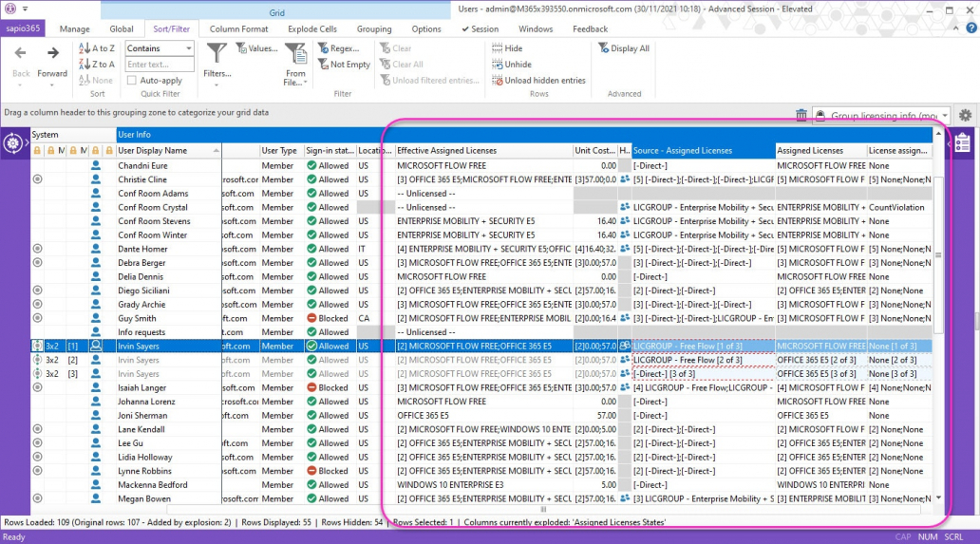Image resolution: width=980 pixels, height=544 pixels.
Task: Collapse the exploded Irvin Sayers row [1]
Action: [37, 346]
